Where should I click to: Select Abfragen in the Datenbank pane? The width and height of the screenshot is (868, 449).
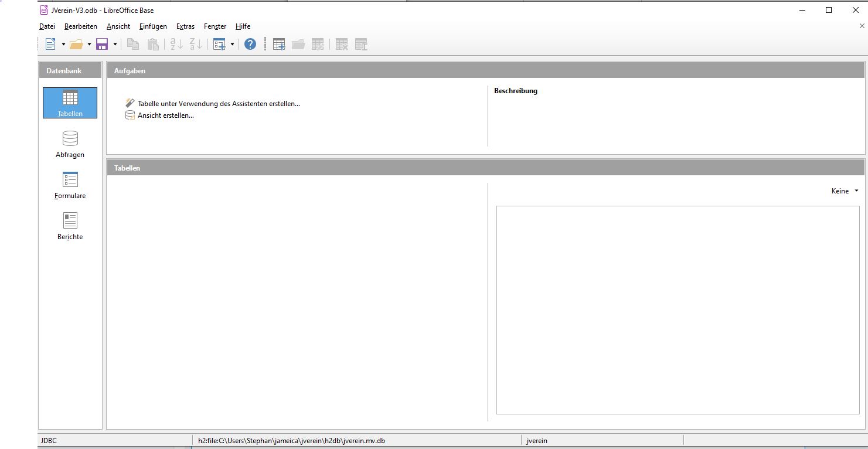[x=70, y=144]
